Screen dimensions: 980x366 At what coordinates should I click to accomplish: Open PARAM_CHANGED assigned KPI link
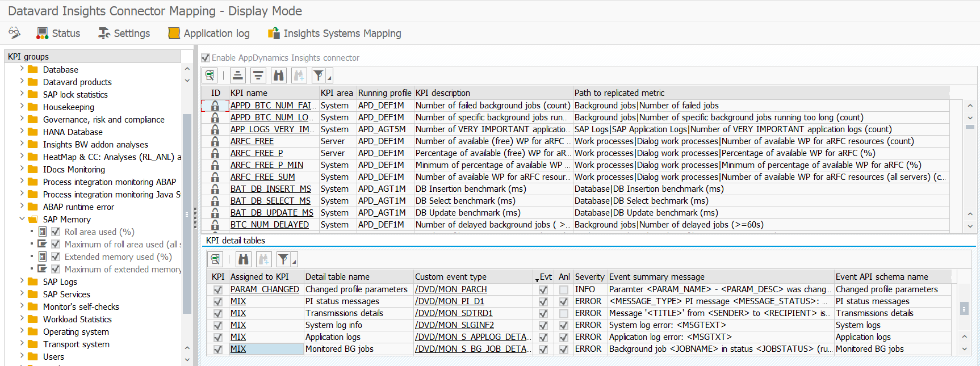265,289
